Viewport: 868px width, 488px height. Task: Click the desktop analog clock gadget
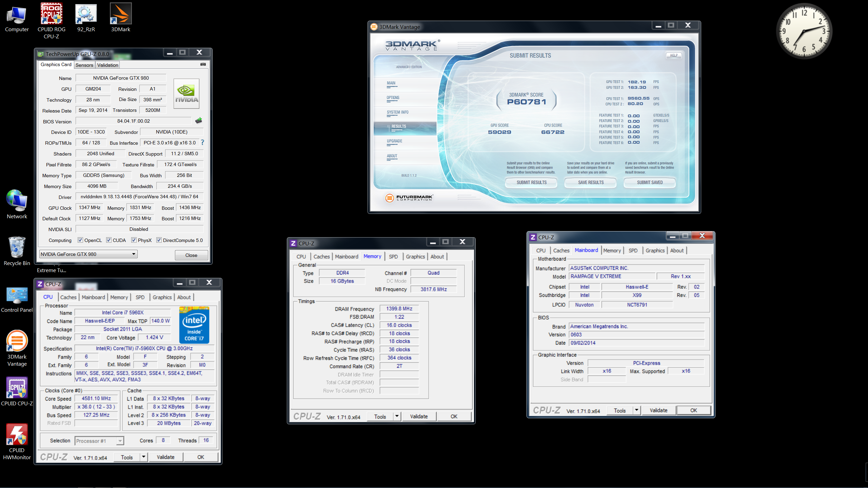(804, 31)
